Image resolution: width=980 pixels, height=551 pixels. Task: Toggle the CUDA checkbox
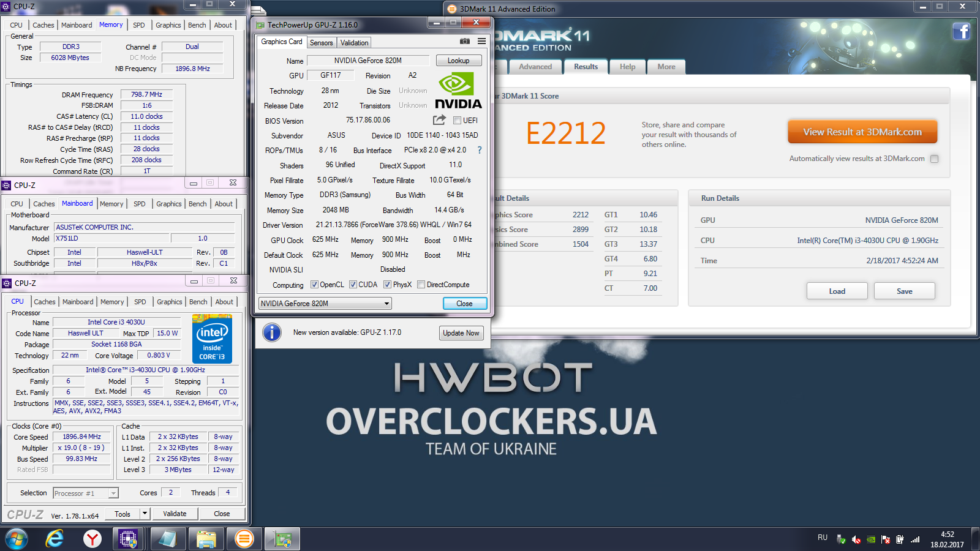click(353, 284)
